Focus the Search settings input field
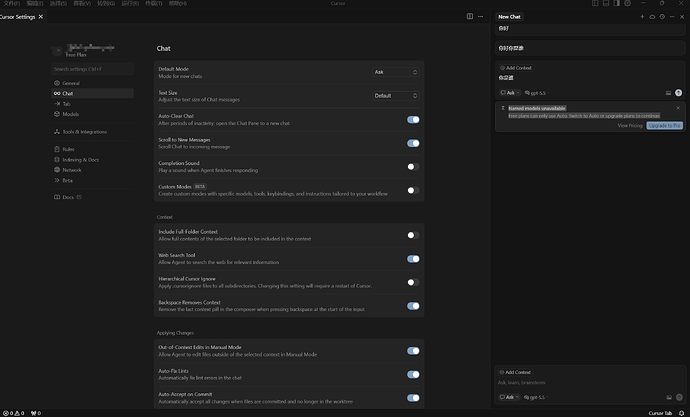 (x=92, y=69)
